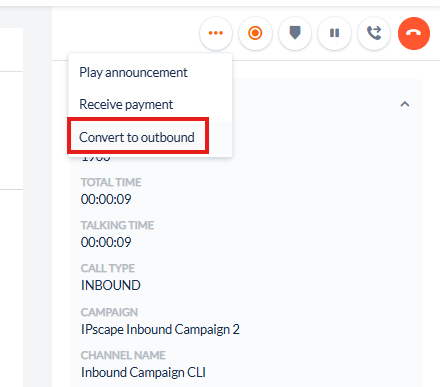Transfer the call using the phone-arrows icon

(374, 33)
